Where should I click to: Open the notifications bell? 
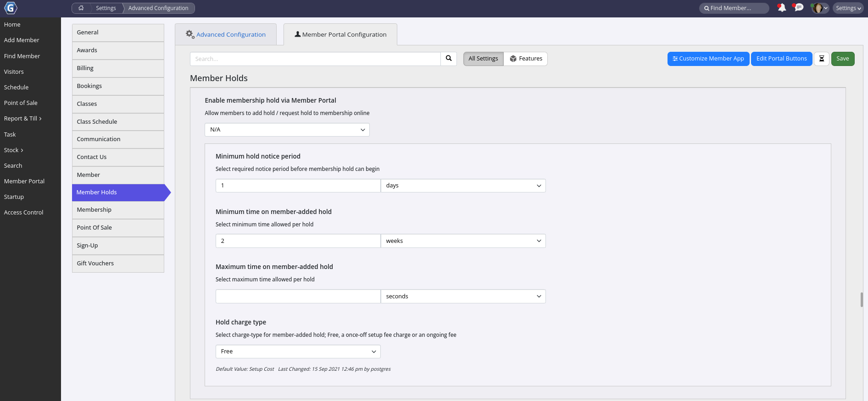pos(782,8)
